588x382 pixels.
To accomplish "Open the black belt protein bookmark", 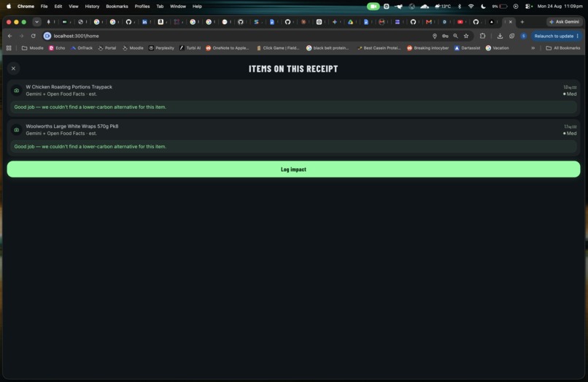I will click(x=328, y=48).
